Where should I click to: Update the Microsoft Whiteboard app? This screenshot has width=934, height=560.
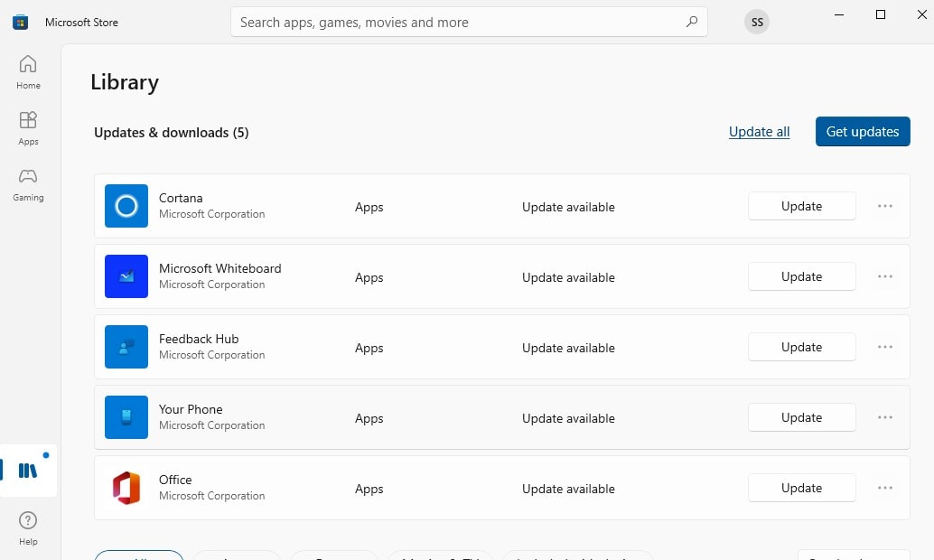tap(801, 276)
